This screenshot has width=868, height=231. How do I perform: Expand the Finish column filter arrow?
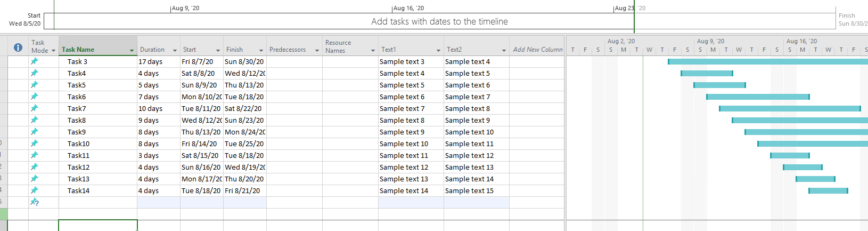coord(261,51)
